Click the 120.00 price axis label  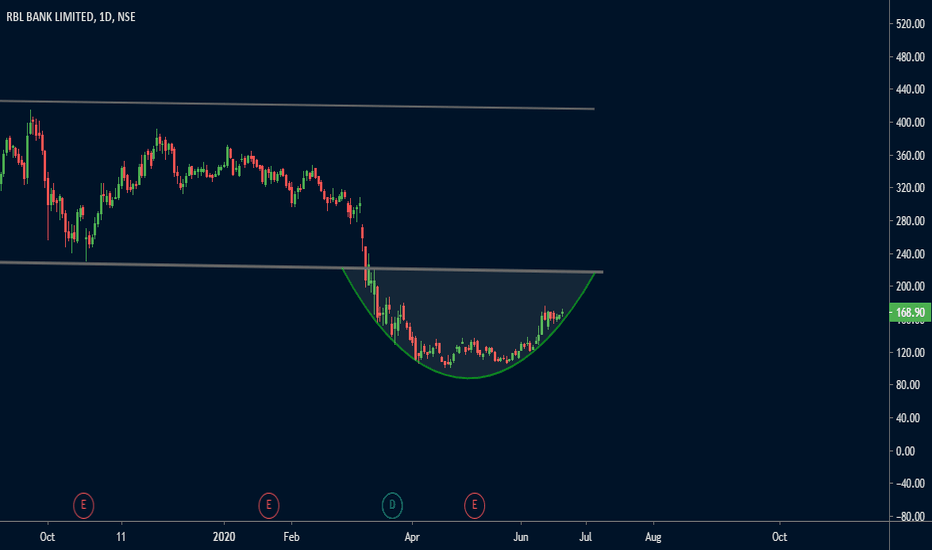910,353
